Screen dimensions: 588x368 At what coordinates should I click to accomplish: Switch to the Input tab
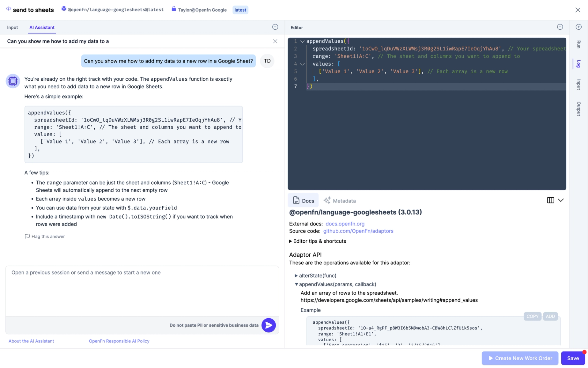pos(13,28)
